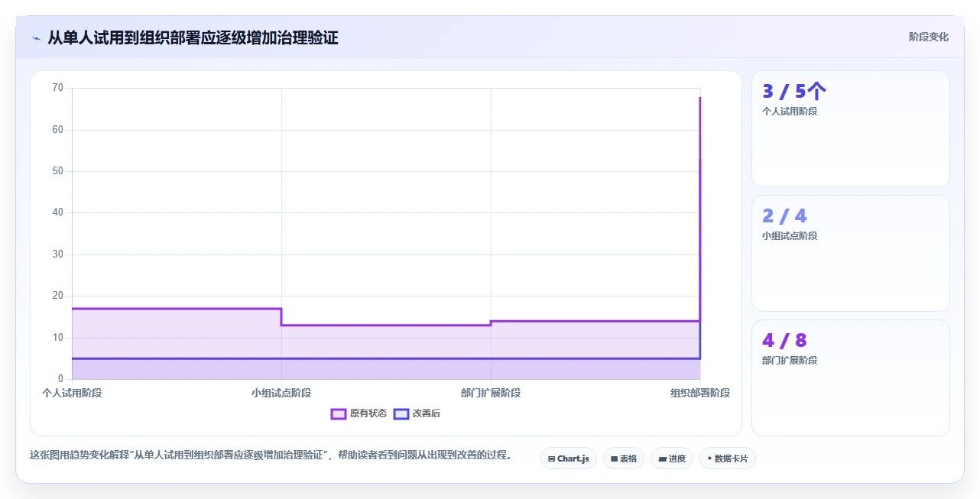Select the 数据卡片 tag chip
Image resolution: width=980 pixels, height=499 pixels.
[728, 458]
